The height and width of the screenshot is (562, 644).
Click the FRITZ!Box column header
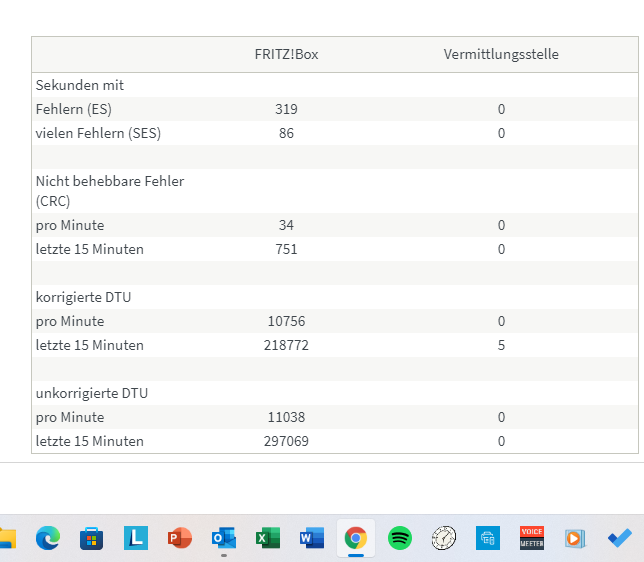pyautogui.click(x=286, y=55)
